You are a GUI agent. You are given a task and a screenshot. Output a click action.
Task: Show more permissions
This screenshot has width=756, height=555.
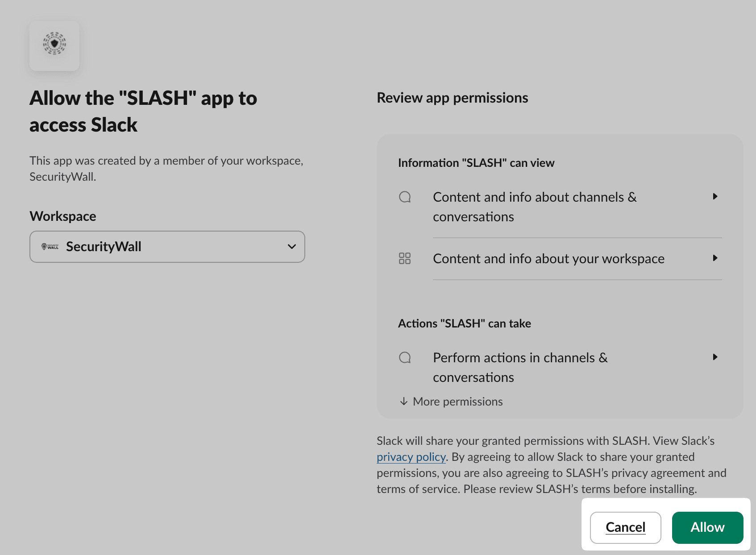[x=457, y=401]
